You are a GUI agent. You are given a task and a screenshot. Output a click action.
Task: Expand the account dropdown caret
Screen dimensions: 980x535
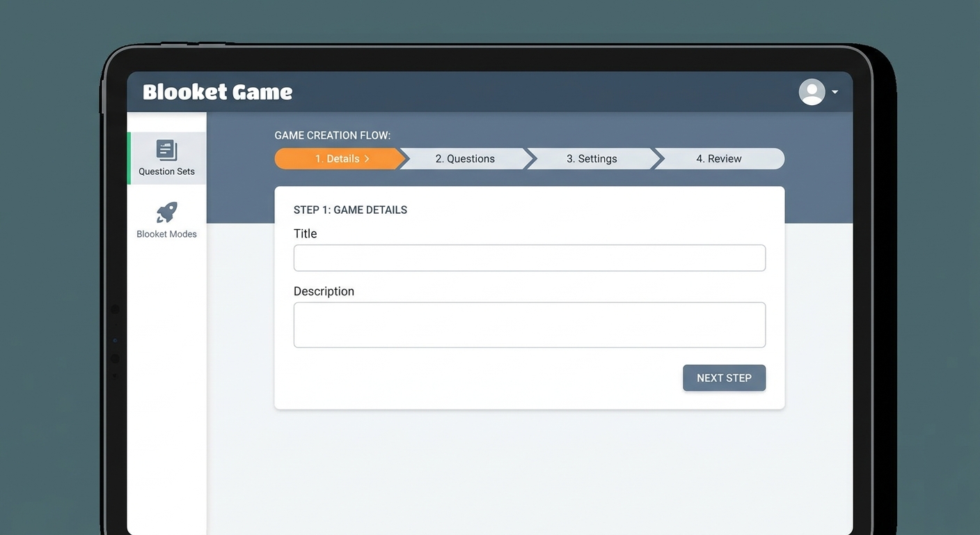coord(835,92)
